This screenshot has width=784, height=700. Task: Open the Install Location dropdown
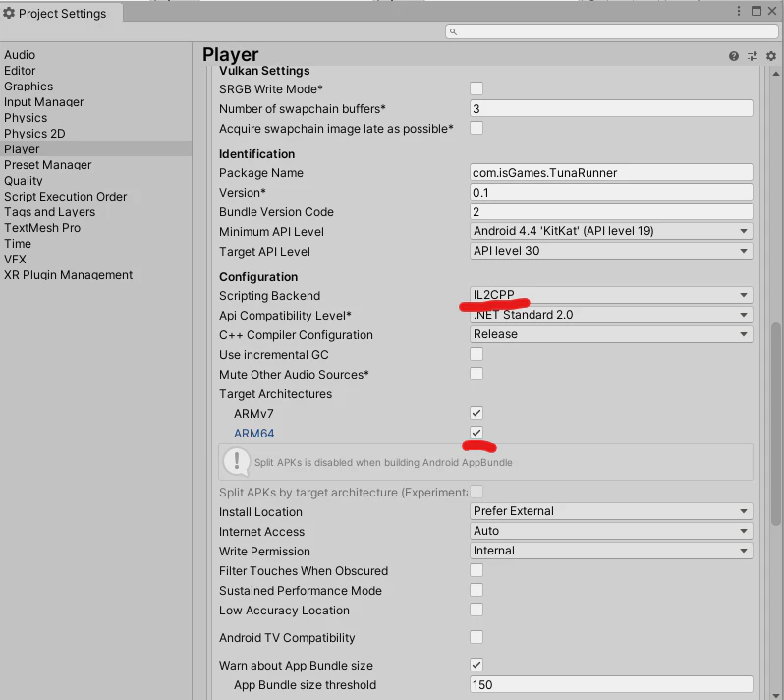point(611,511)
